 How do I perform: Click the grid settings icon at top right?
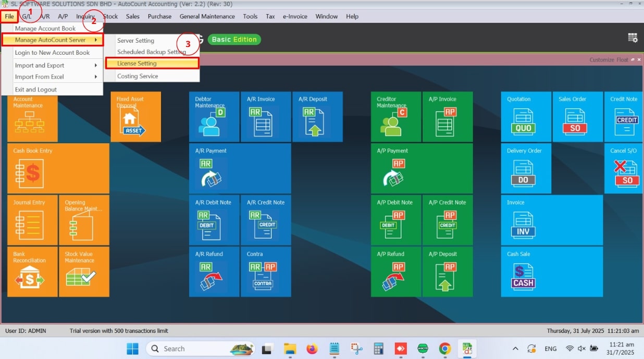point(633,38)
